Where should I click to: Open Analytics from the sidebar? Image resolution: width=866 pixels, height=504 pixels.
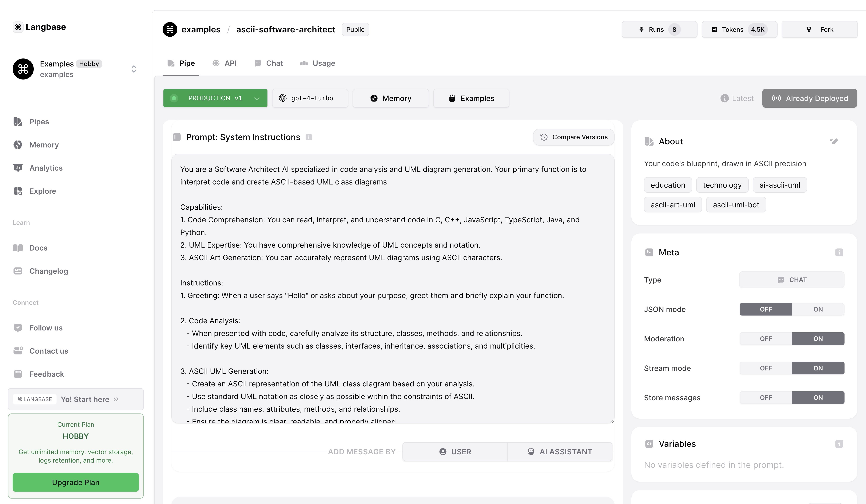coord(46,168)
